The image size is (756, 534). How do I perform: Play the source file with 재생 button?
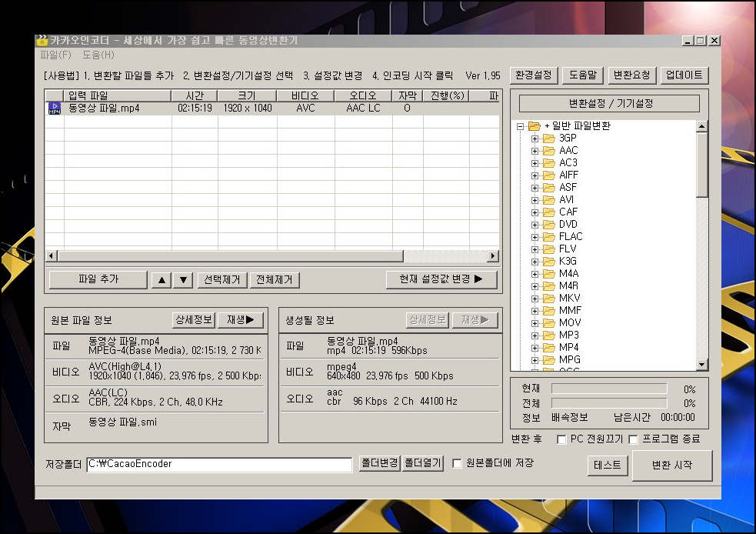point(240,320)
